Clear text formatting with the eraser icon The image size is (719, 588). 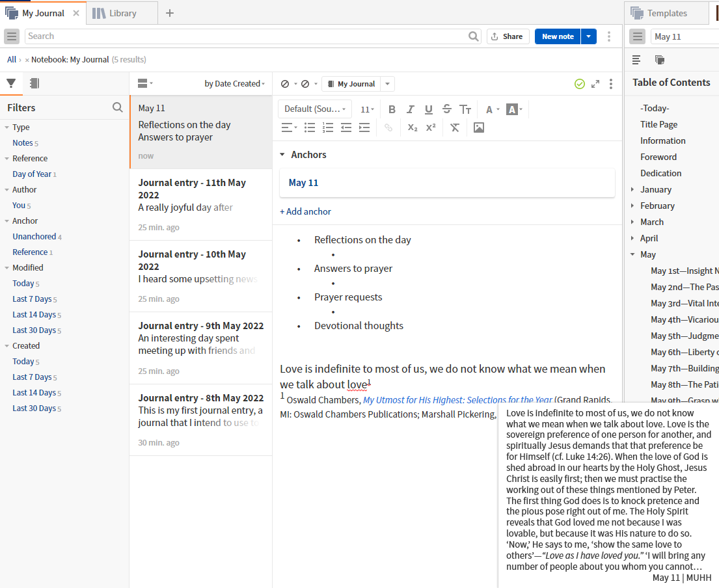click(454, 127)
